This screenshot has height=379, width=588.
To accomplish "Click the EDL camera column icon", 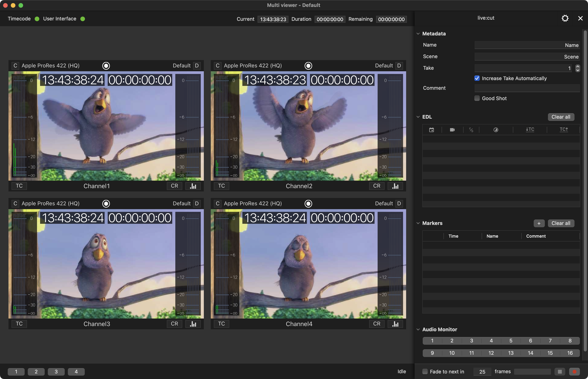I will point(452,130).
